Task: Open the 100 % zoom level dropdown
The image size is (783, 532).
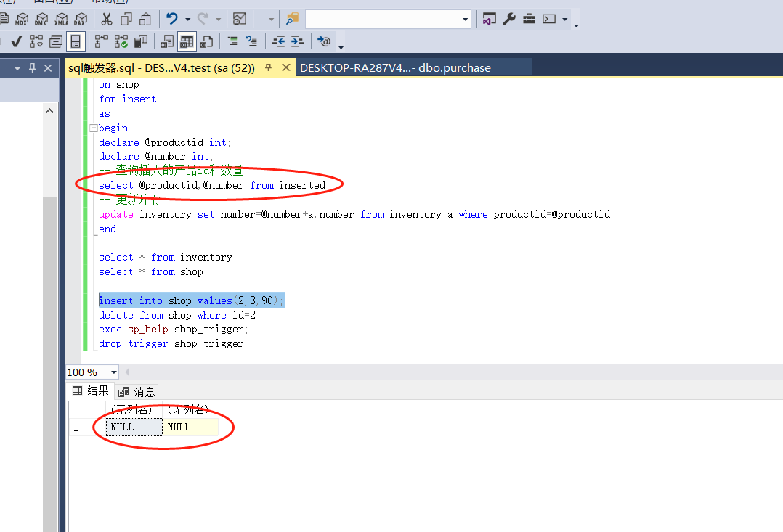Action: coord(114,372)
